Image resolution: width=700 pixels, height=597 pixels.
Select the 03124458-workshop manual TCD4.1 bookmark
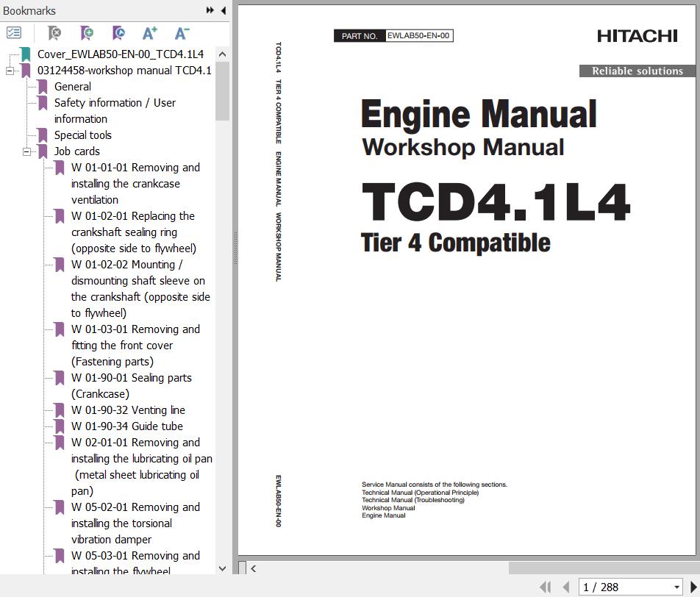[x=124, y=70]
